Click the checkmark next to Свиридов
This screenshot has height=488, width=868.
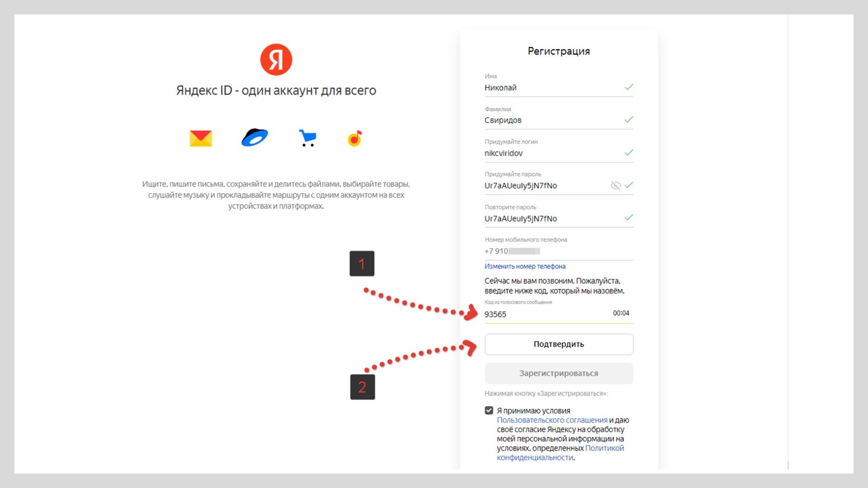point(629,119)
